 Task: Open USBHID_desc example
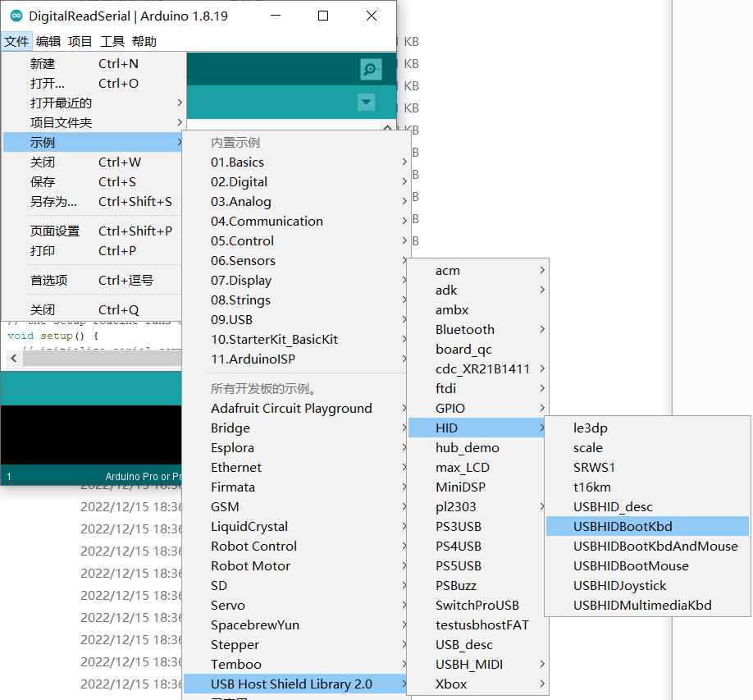tap(648, 507)
